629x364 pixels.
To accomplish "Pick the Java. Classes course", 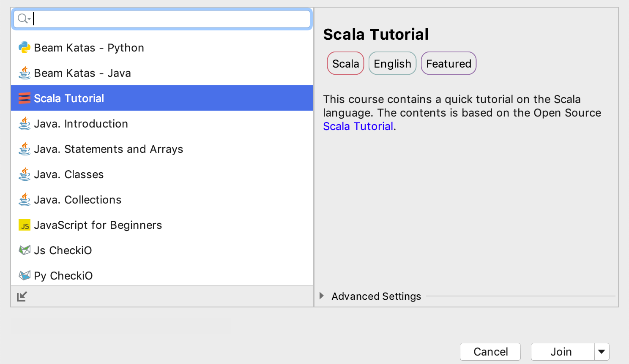I will [162, 174].
